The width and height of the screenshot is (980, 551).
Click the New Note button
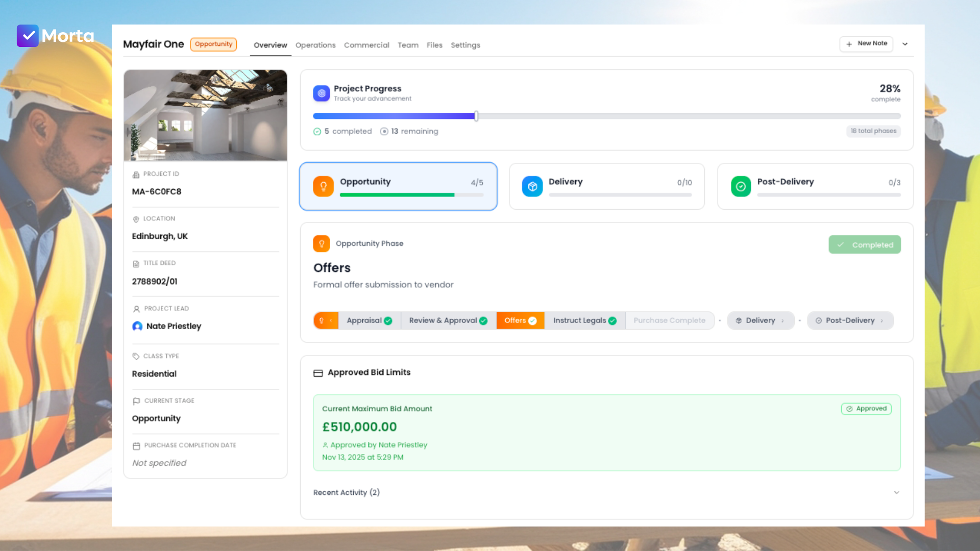pyautogui.click(x=866, y=44)
